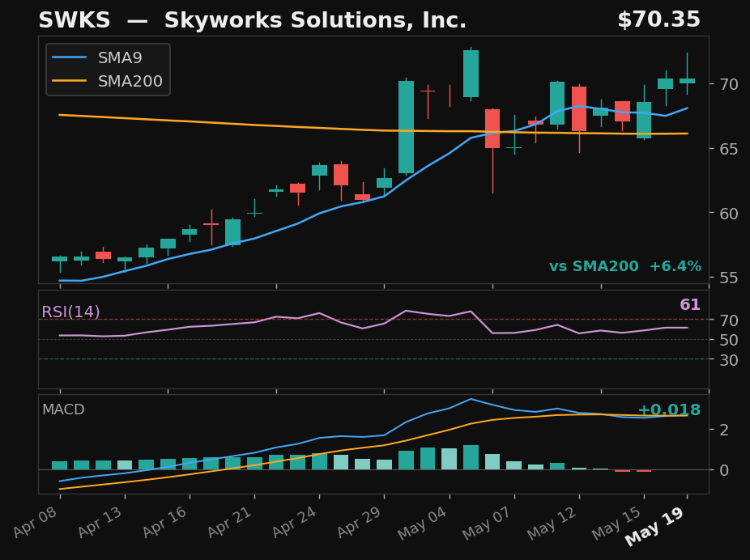Click the May 07 date axis label
Viewport: 750px width, 560px height.
click(488, 523)
